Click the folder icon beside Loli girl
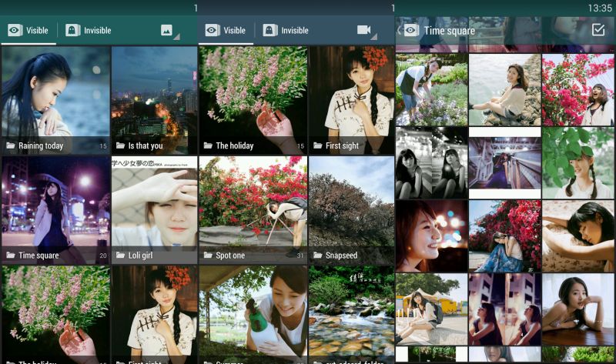 click(x=121, y=255)
